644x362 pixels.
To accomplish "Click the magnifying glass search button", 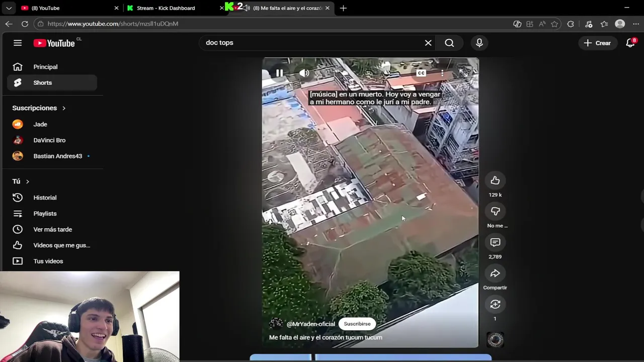I will tap(449, 43).
